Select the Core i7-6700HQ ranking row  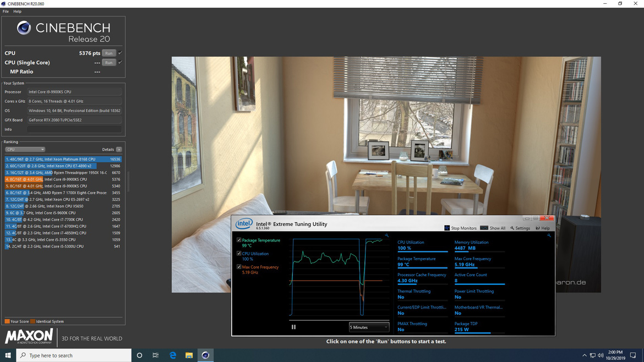tap(63, 226)
